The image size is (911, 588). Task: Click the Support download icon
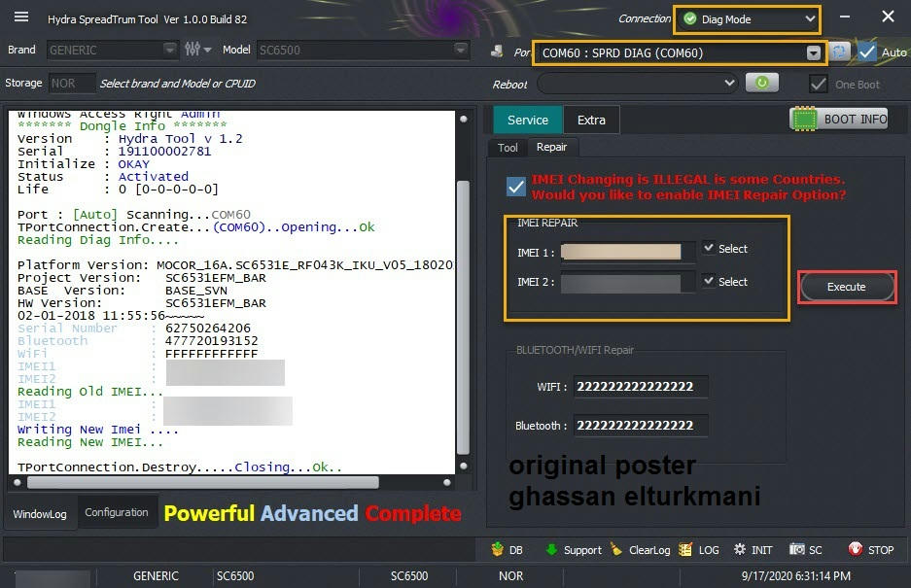pyautogui.click(x=574, y=550)
